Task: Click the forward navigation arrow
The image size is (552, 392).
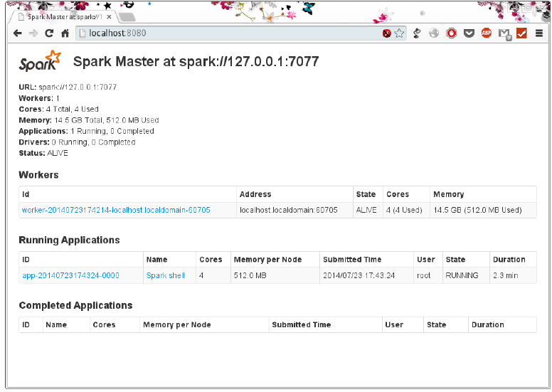Action: coord(33,33)
